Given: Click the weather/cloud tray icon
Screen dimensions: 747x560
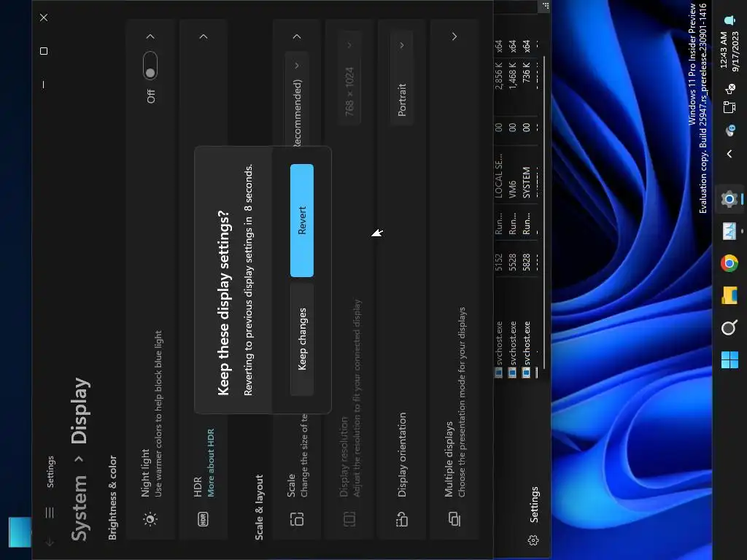Looking at the screenshot, I should click(x=729, y=130).
